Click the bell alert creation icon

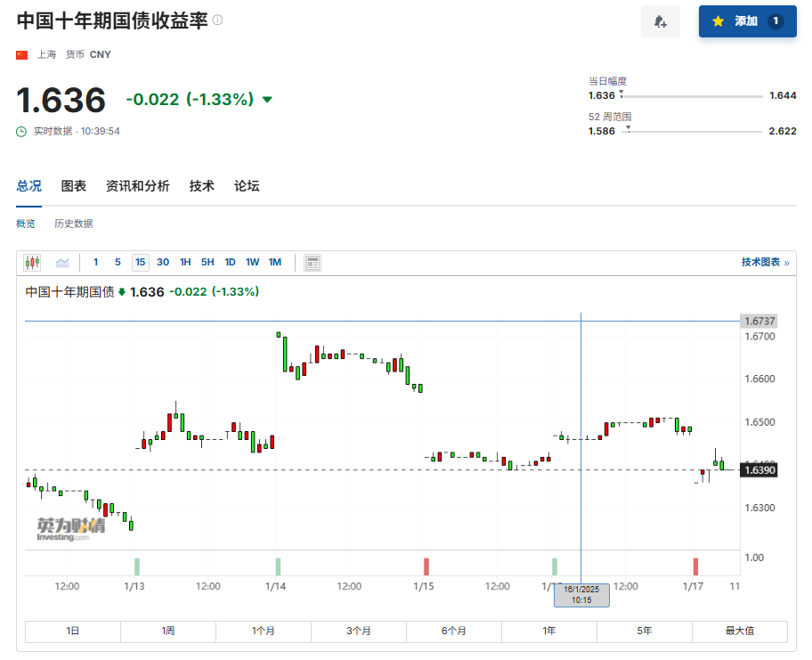click(x=660, y=21)
